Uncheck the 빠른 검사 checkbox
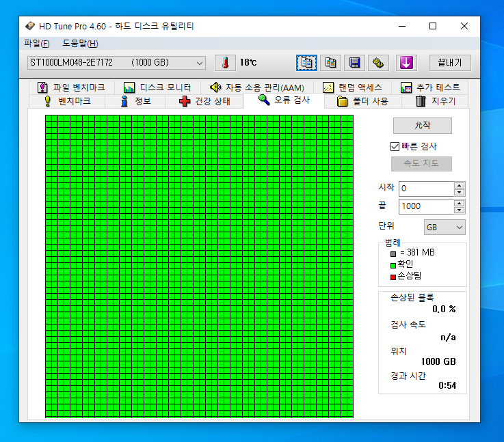This screenshot has width=504, height=442. pyautogui.click(x=395, y=147)
